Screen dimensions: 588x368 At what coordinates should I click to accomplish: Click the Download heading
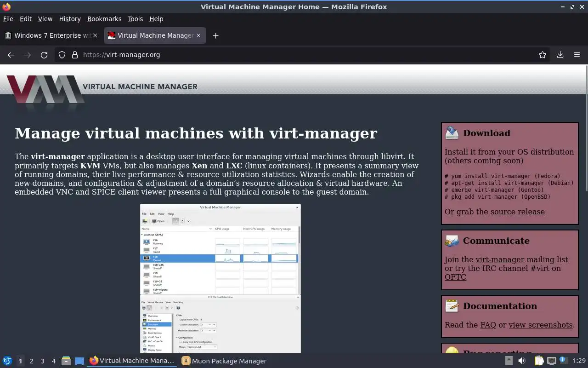point(486,133)
